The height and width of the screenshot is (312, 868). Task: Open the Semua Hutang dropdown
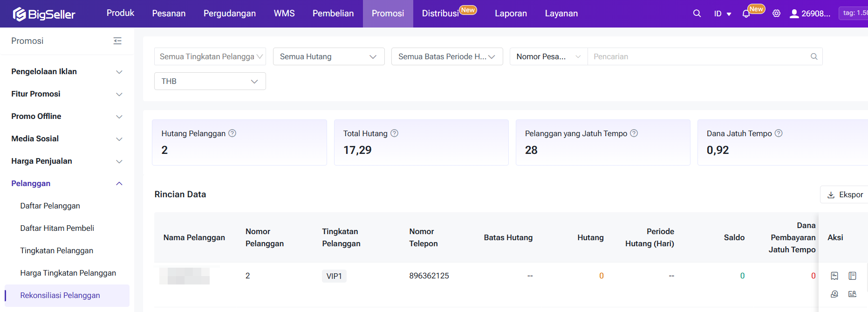point(328,56)
